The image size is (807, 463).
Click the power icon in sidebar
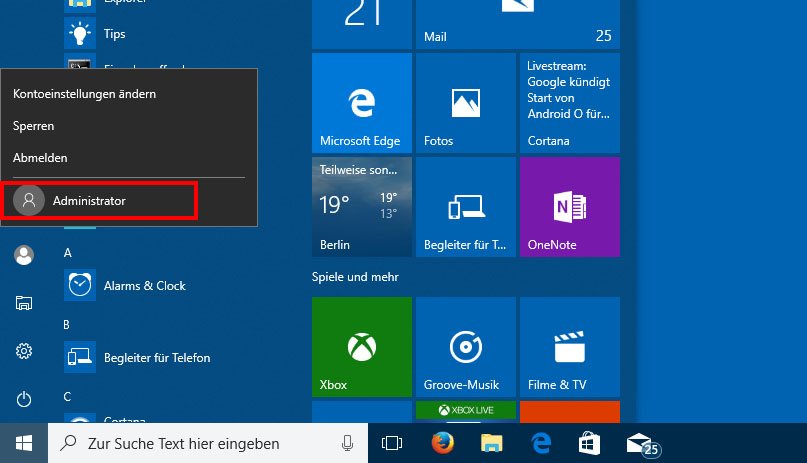coord(24,399)
